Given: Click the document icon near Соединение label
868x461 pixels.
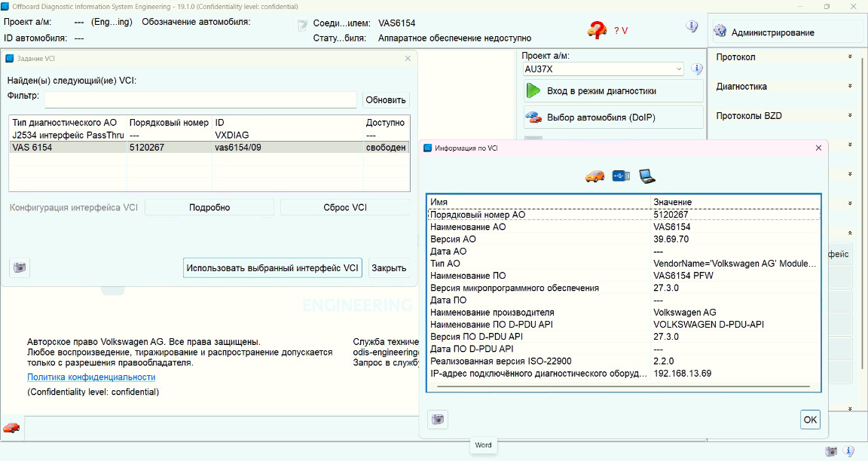Looking at the screenshot, I should click(x=302, y=26).
